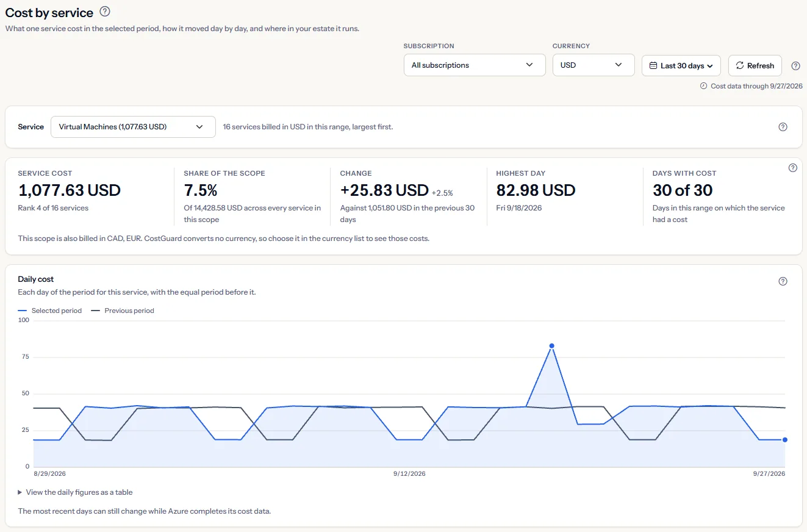Open the help icon next to the Refresh button
The image size is (807, 532).
pyautogui.click(x=795, y=66)
